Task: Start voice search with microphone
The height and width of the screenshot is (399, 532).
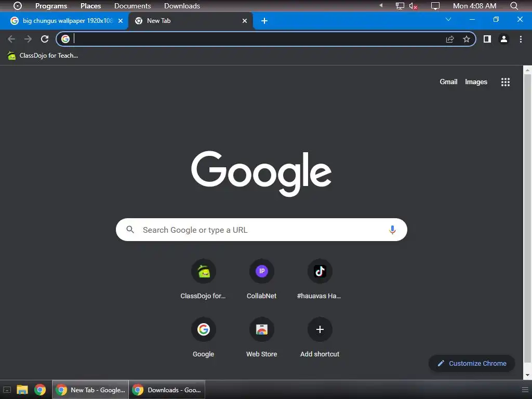Action: coord(392,230)
